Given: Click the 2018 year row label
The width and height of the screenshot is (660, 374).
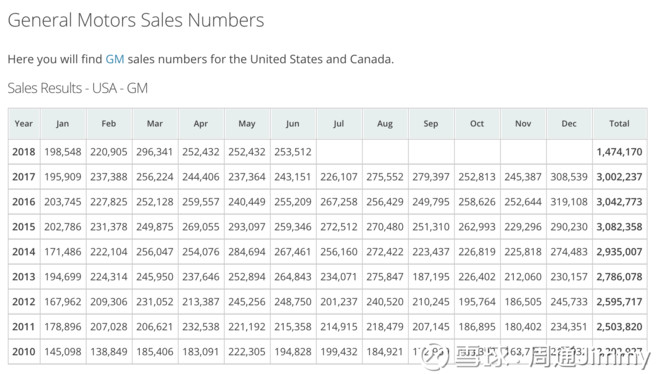Looking at the screenshot, I should point(24,152).
